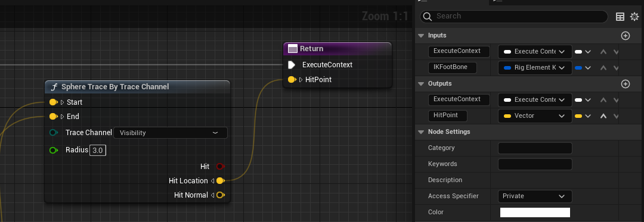The image size is (644, 222).
Task: Click the Radius green pin
Action: pos(54,151)
